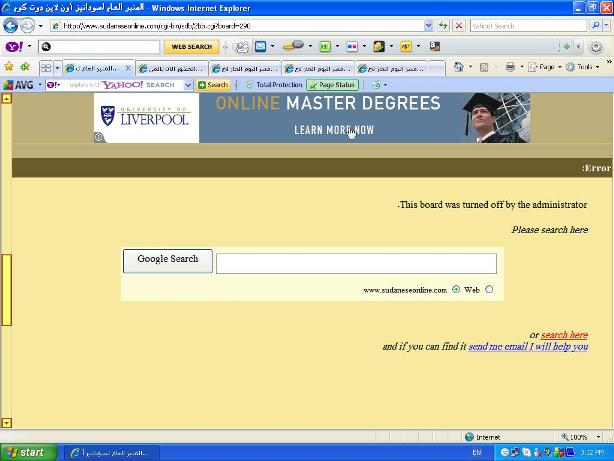The height and width of the screenshot is (461, 614).
Task: Select the Web radio option
Action: pos(489,289)
